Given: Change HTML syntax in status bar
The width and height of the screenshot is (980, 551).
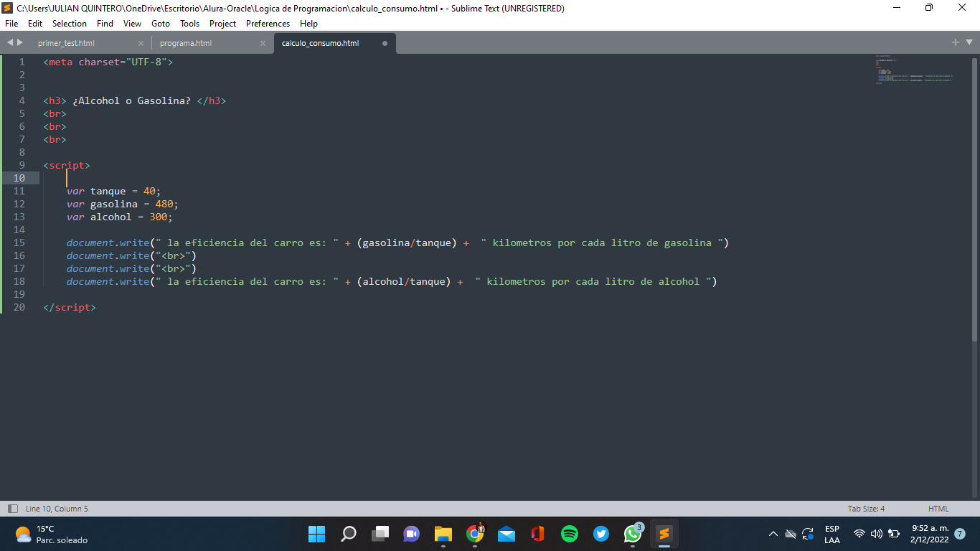Looking at the screenshot, I should click(938, 509).
